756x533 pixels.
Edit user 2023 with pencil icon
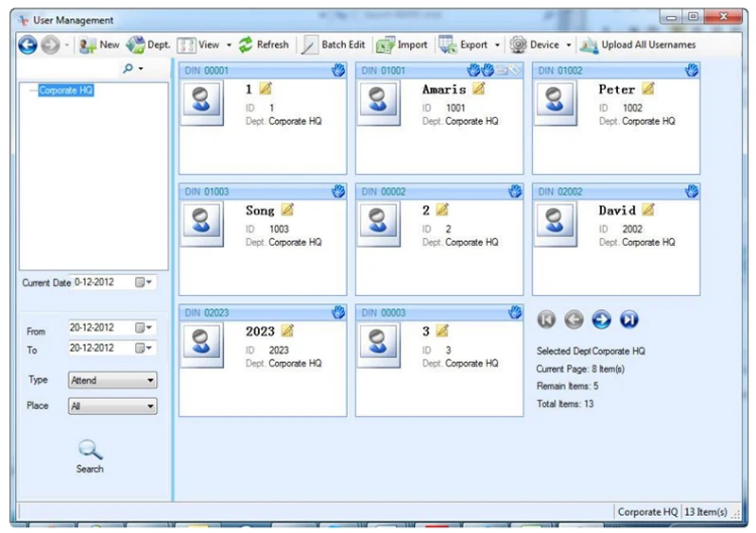(287, 331)
